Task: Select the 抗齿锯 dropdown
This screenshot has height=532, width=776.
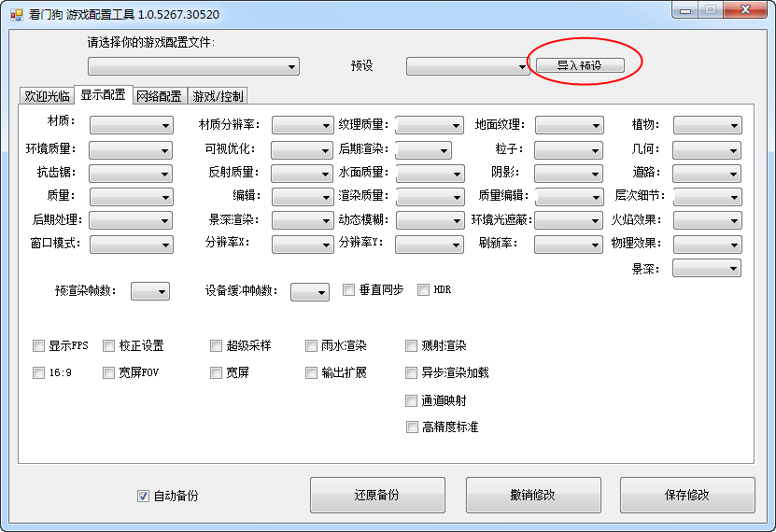Action: click(x=131, y=174)
